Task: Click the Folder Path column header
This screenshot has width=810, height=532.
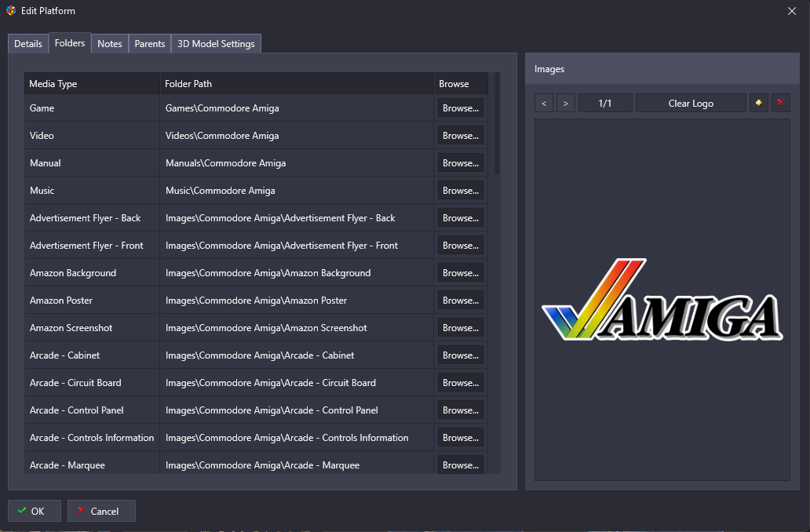Action: (x=297, y=83)
